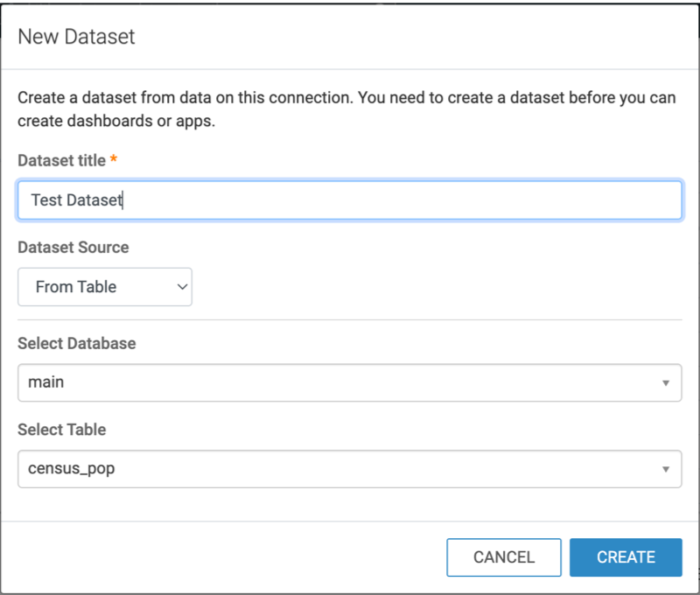Click the "Dataset Source" label
This screenshot has width=700, height=595.
(73, 248)
